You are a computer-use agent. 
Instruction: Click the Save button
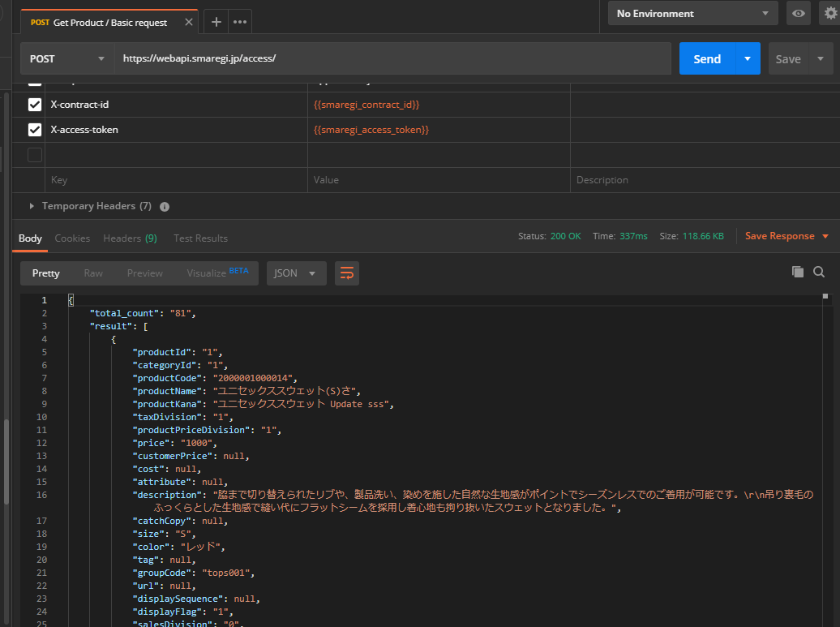coord(788,59)
